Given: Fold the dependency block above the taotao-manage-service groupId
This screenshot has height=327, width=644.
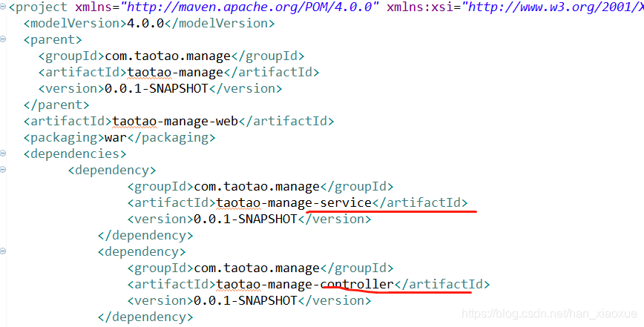Looking at the screenshot, I should click(x=3, y=170).
